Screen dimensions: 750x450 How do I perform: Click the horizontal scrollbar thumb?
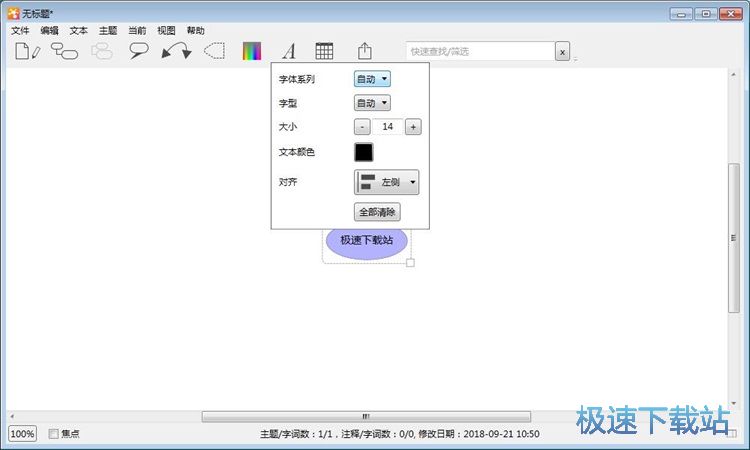tap(366, 417)
